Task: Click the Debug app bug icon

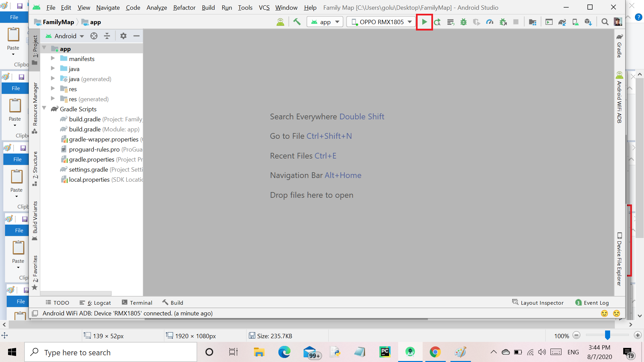Action: 464,22
